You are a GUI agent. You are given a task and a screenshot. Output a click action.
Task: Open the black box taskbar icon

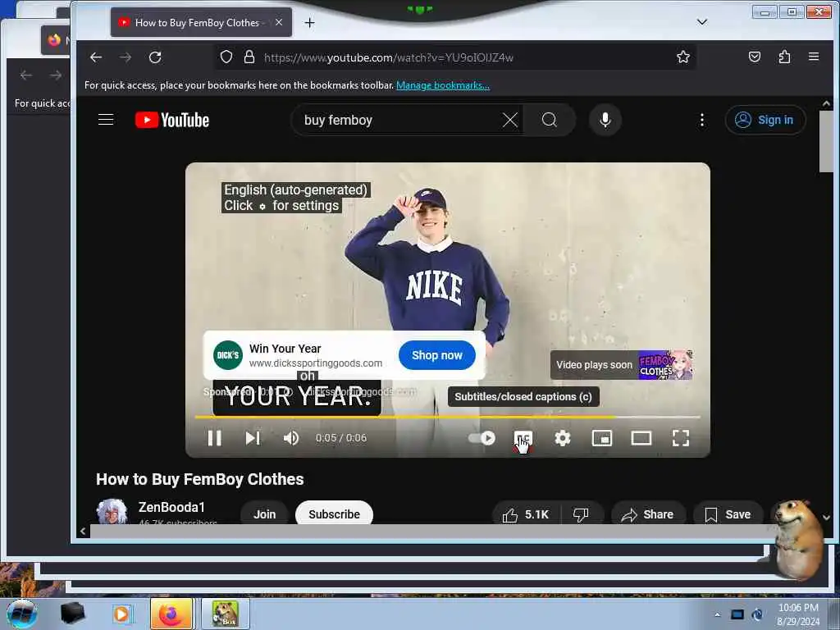tap(72, 613)
